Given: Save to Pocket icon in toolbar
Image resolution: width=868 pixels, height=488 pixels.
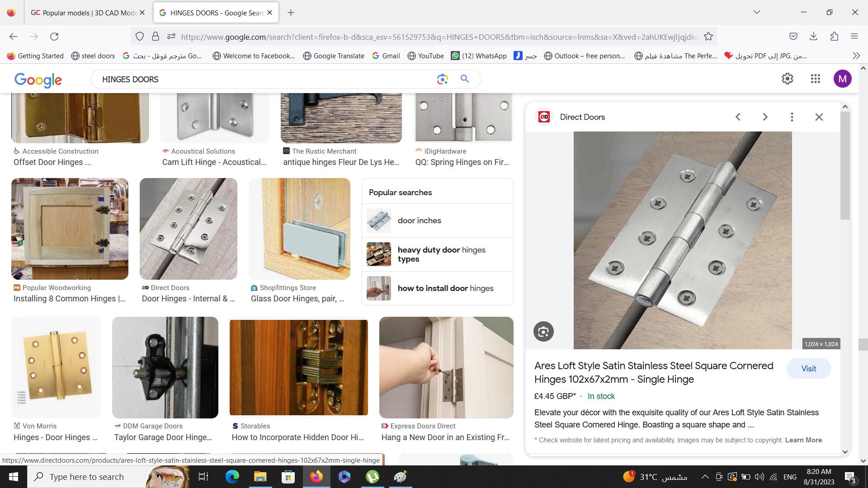Looking at the screenshot, I should pyautogui.click(x=793, y=37).
